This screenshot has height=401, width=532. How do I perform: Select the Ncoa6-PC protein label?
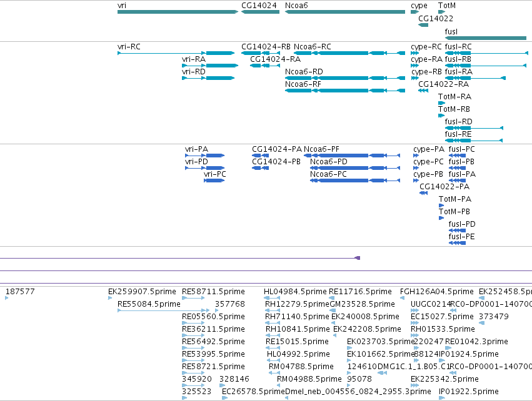tap(328, 174)
